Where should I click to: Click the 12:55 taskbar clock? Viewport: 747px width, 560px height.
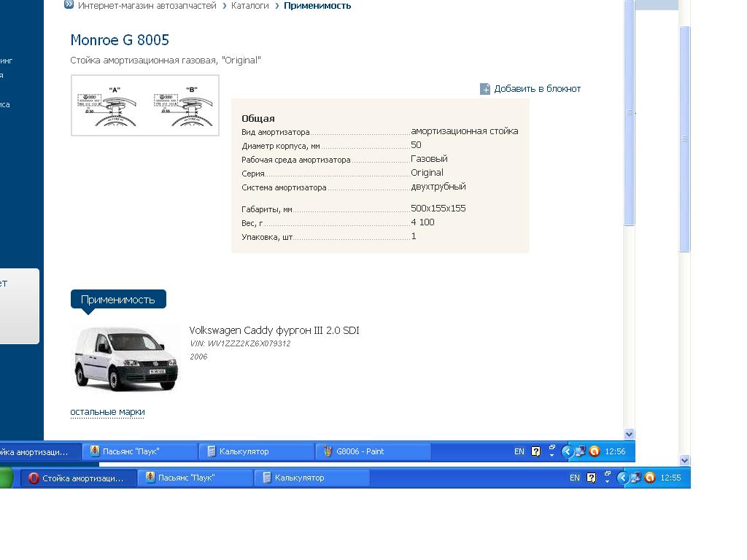point(670,478)
